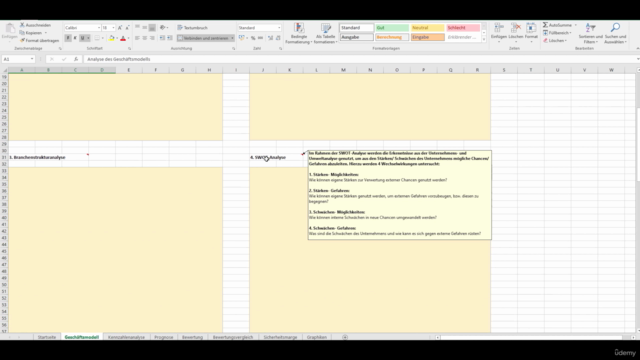Click text orientation icon

pos(163,27)
